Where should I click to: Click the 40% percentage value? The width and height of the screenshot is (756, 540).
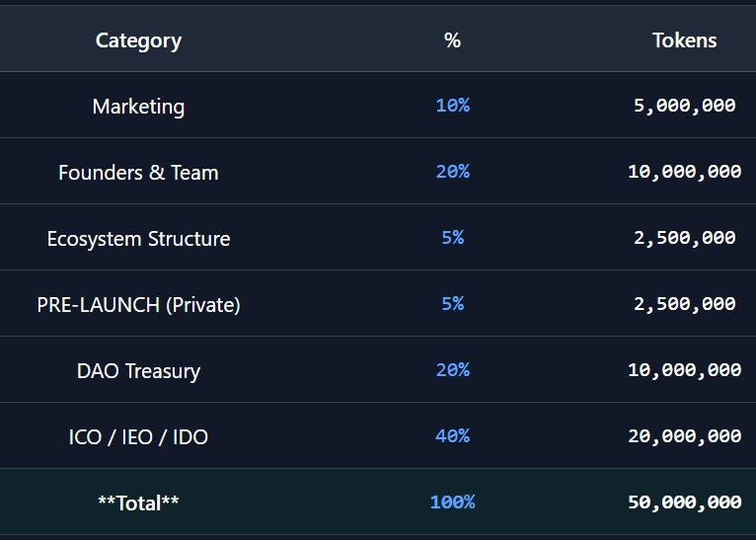(x=452, y=435)
